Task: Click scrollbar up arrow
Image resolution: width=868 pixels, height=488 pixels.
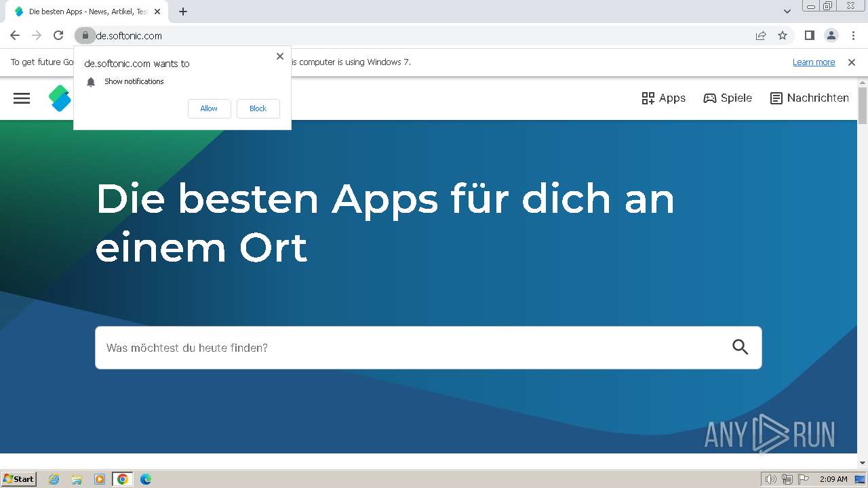Action: pyautogui.click(x=863, y=82)
